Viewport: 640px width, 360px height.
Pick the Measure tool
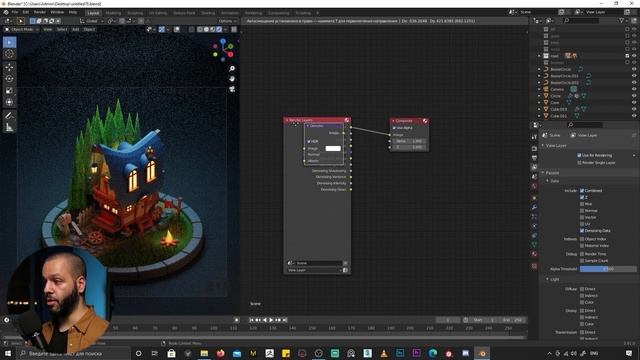(x=9, y=128)
